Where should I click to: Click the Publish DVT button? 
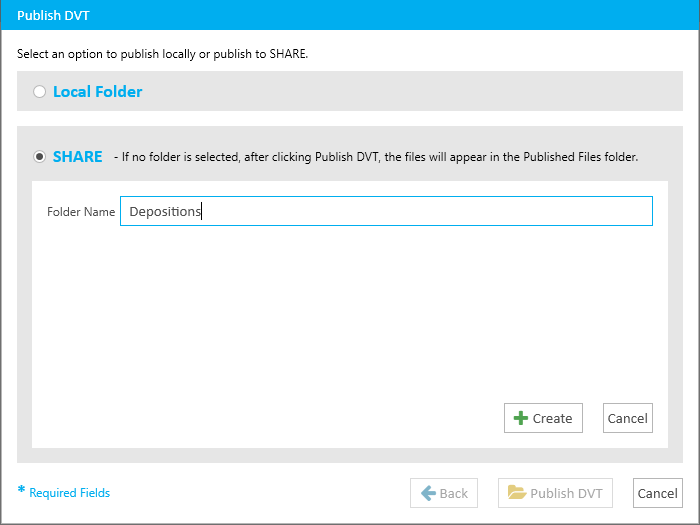tap(555, 493)
